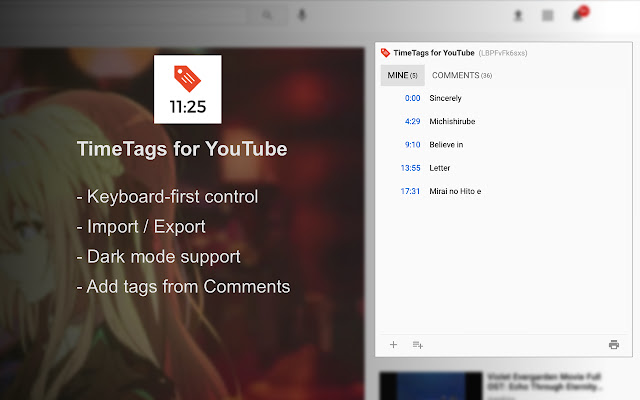Viewport: 640px width, 400px height.
Task: Click the video ID text (LBPFvFk6sxs)
Action: click(503, 53)
